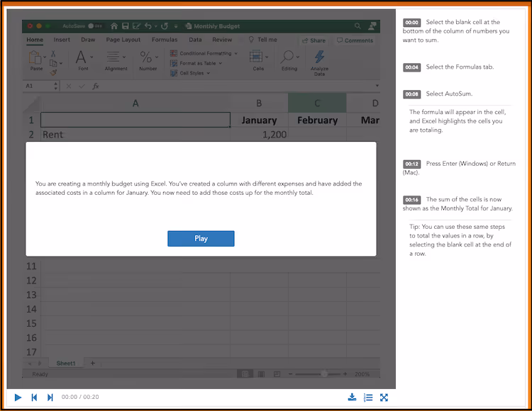Open the Format as Table dropdown
The image size is (532, 411).
[x=196, y=63]
